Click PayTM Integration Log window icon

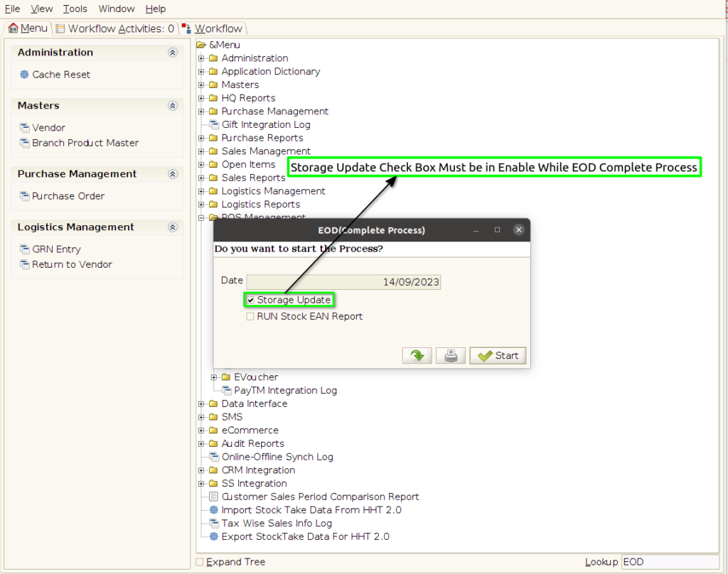[x=226, y=390]
